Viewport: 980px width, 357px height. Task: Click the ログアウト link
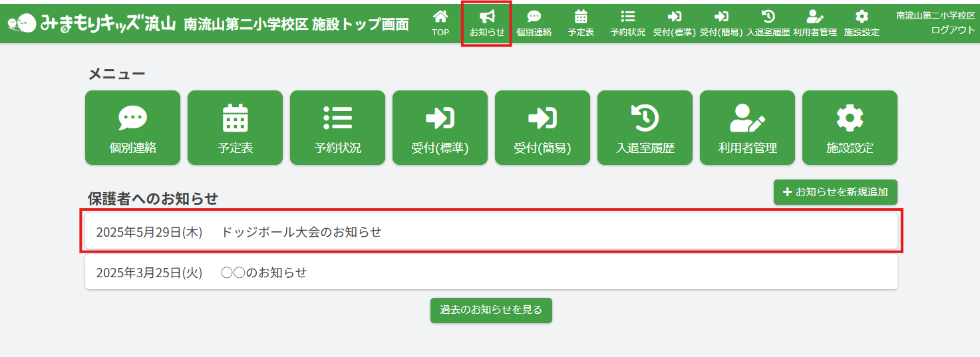click(x=953, y=30)
